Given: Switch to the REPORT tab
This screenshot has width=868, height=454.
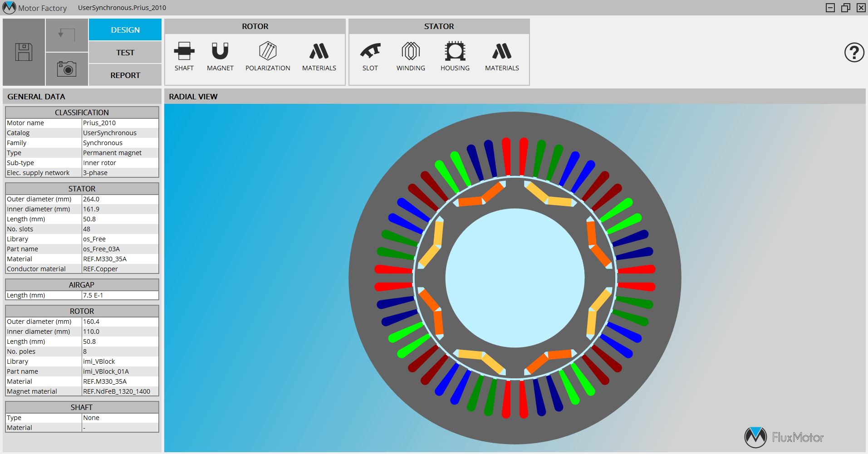Looking at the screenshot, I should [124, 75].
